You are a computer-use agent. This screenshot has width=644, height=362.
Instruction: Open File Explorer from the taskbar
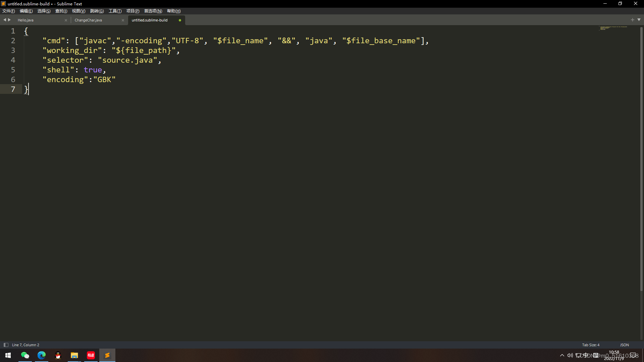pos(74,355)
